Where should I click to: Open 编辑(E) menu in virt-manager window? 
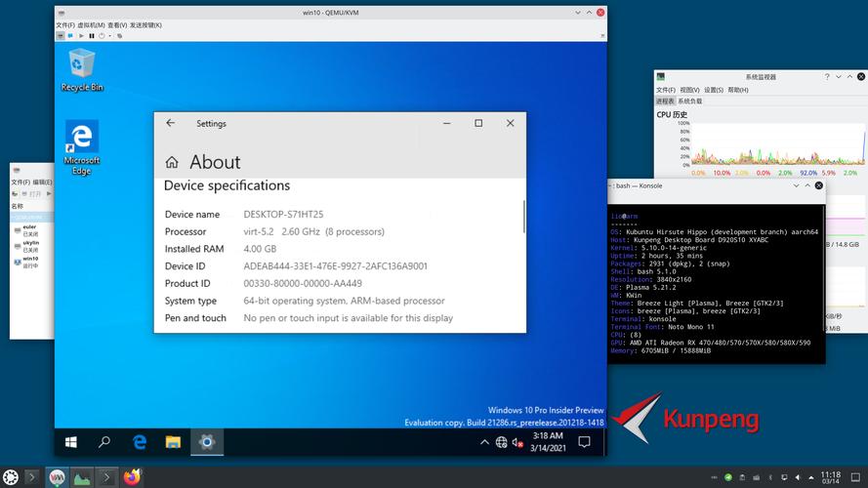coord(42,183)
